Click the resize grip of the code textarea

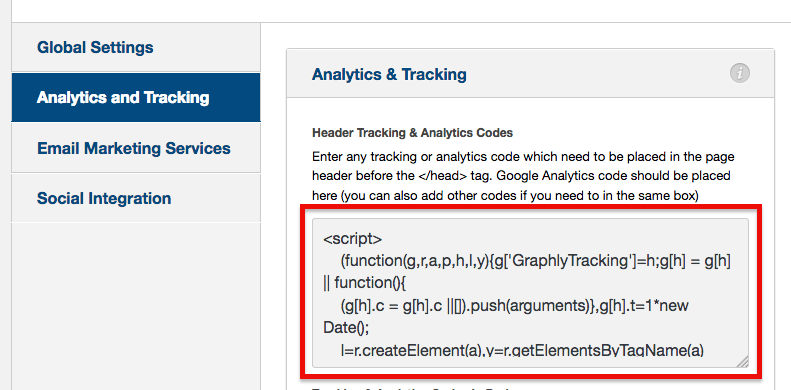pyautogui.click(x=742, y=361)
